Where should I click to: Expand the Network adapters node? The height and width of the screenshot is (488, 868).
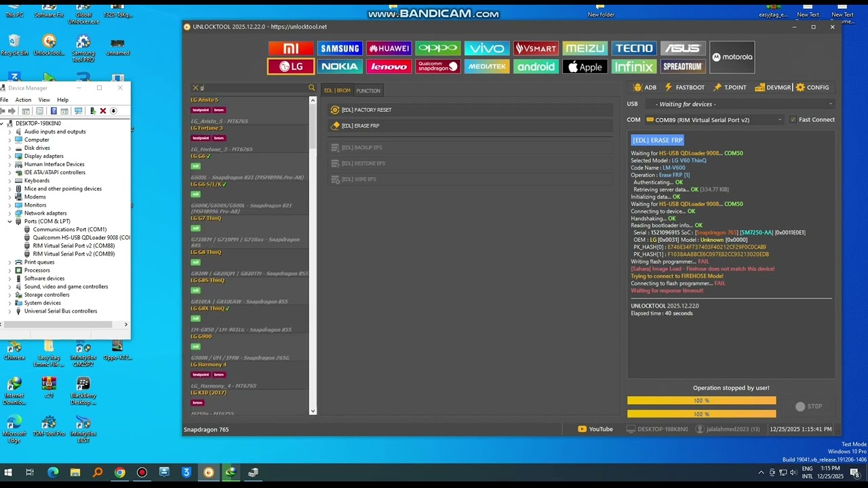pos(10,213)
